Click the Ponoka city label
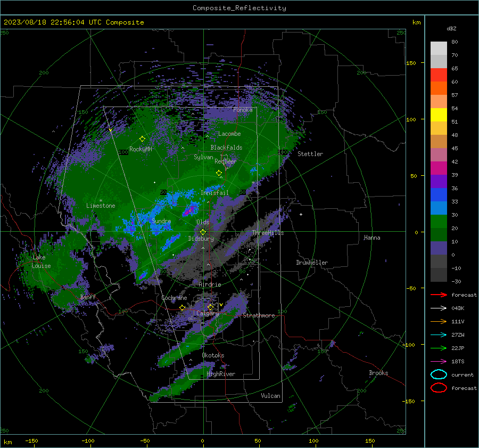Viewport: 479px width, 448px height. point(243,110)
